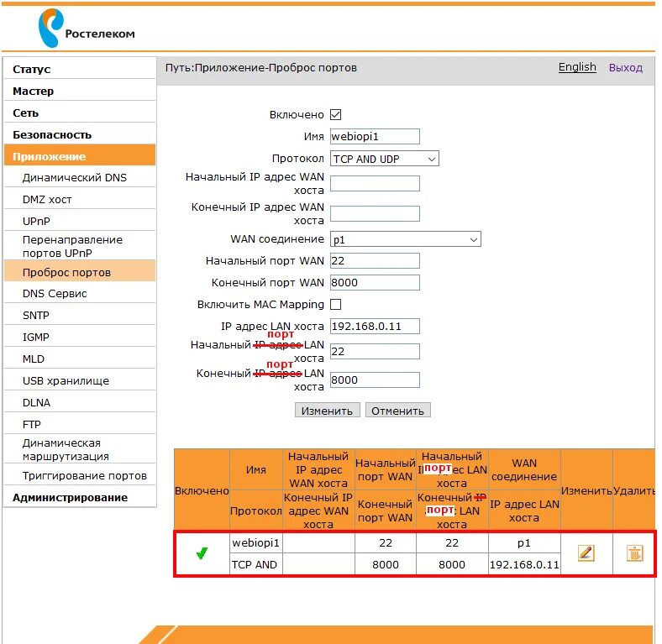Image resolution: width=662 pixels, height=644 pixels.
Task: Click the Начальный порт WAN field
Action: (x=375, y=260)
